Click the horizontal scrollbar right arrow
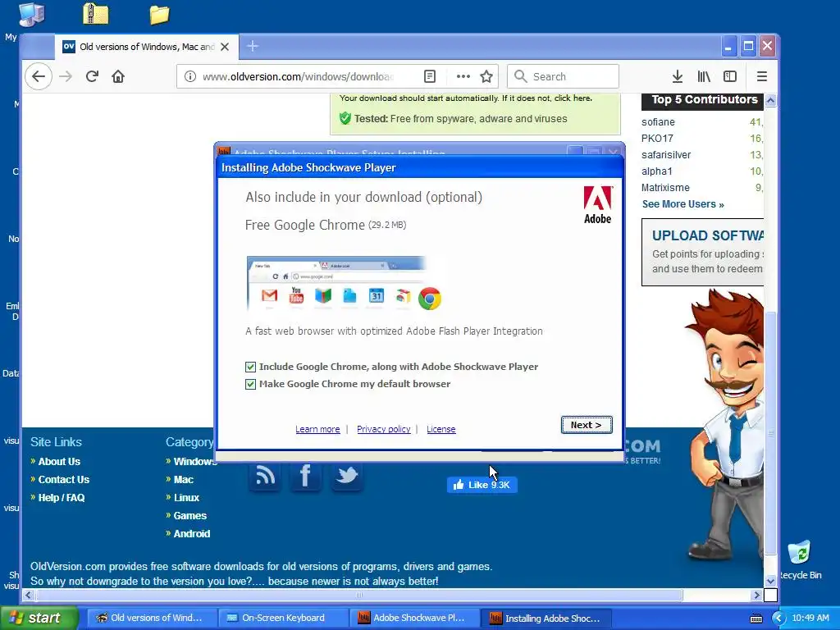This screenshot has height=630, width=840. pos(756,595)
